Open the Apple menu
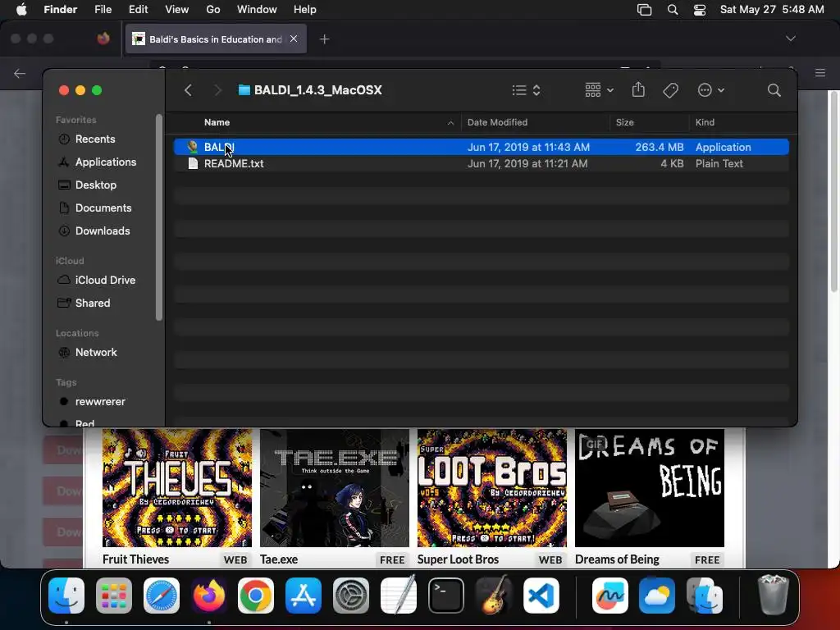840x630 pixels. (21, 10)
